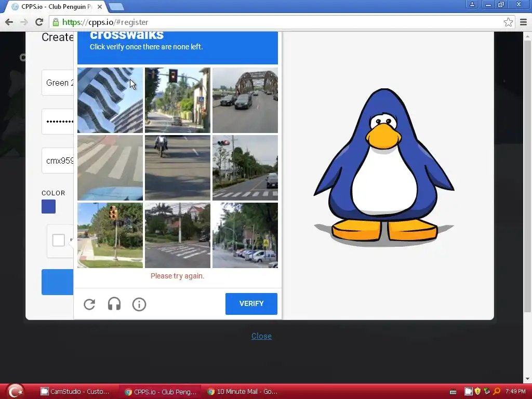
Task: Click the VERIFY button
Action: pyautogui.click(x=251, y=303)
